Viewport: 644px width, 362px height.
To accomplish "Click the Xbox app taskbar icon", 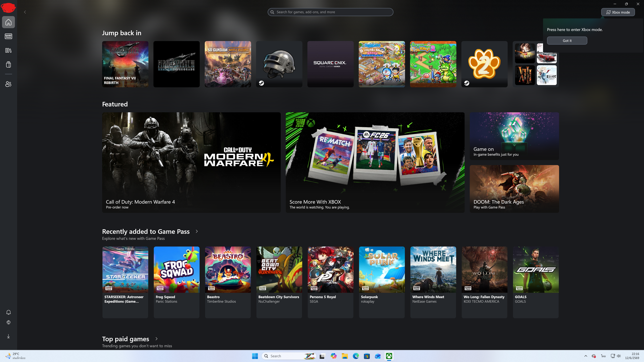I will click(x=389, y=356).
